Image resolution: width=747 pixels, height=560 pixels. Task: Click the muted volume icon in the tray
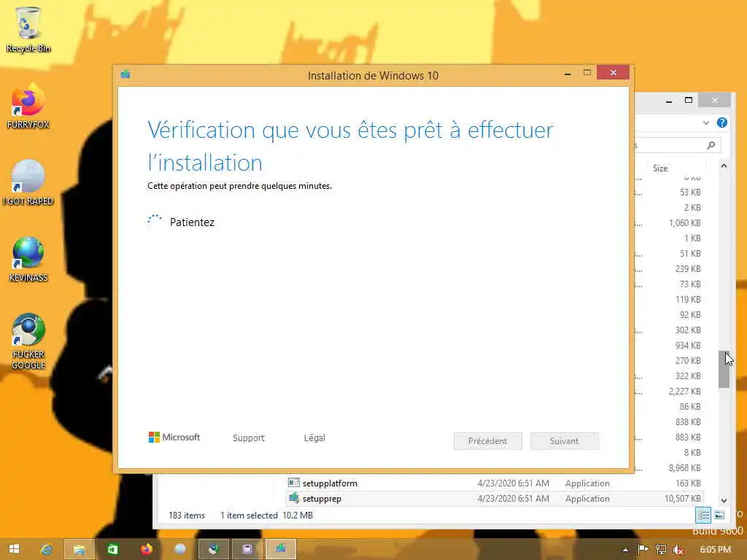pos(678,550)
